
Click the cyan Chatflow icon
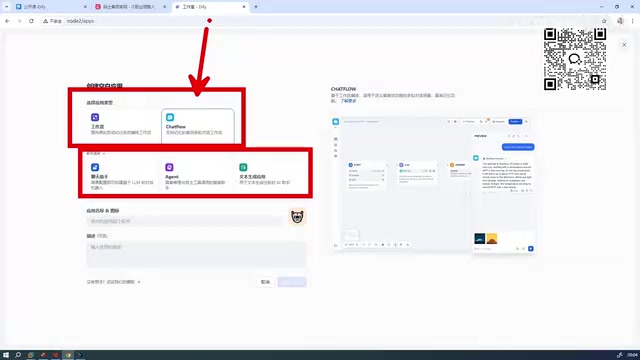coord(170,117)
